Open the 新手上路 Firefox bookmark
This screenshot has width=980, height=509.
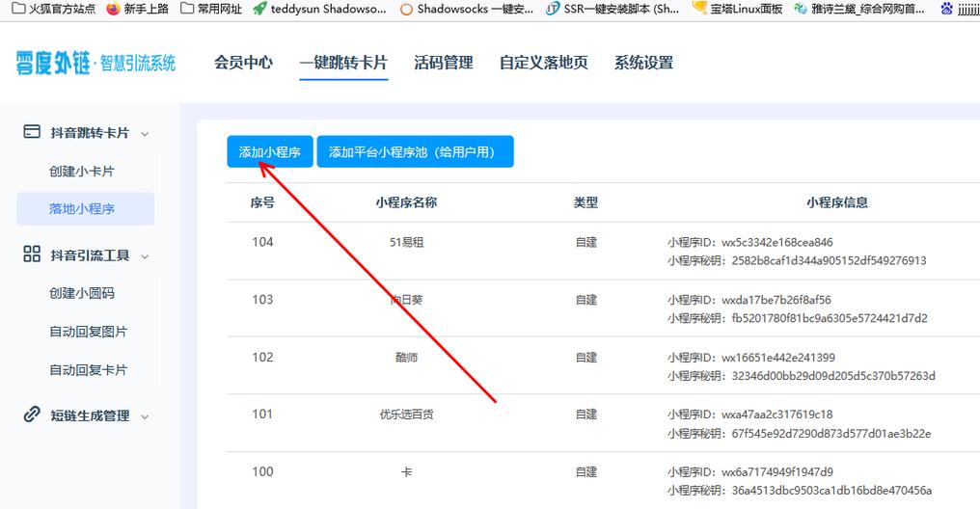pos(138,9)
